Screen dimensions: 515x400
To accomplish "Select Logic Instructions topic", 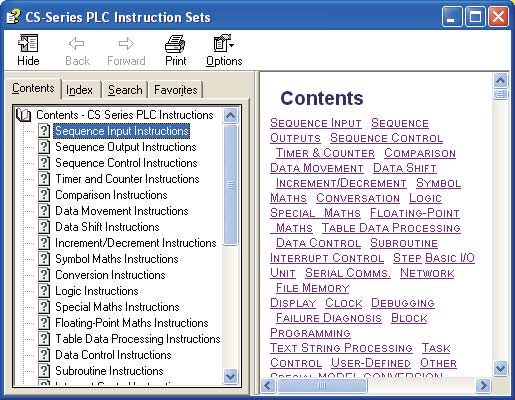I will click(x=97, y=291).
